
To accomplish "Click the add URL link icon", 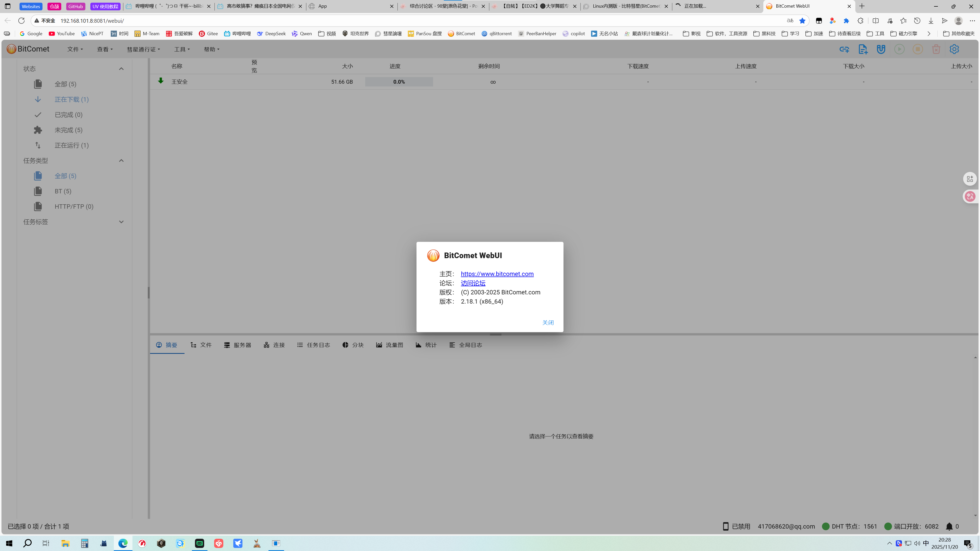I will [844, 49].
